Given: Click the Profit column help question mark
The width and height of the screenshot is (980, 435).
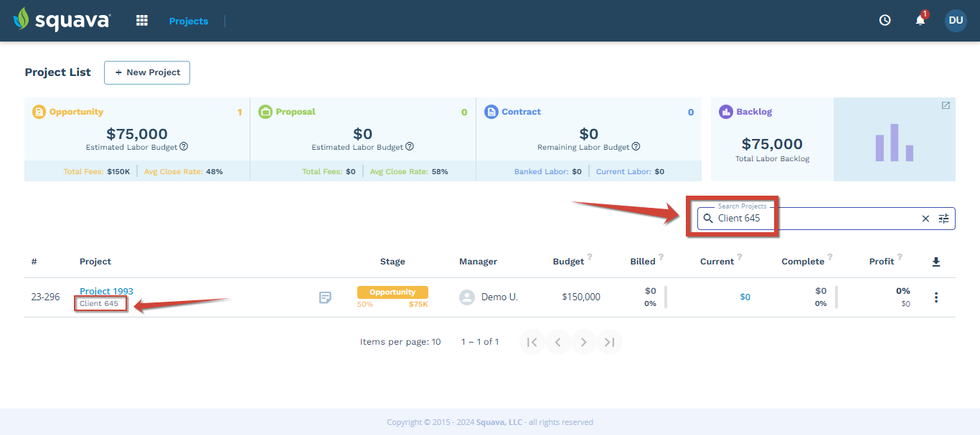Looking at the screenshot, I should pos(900,257).
